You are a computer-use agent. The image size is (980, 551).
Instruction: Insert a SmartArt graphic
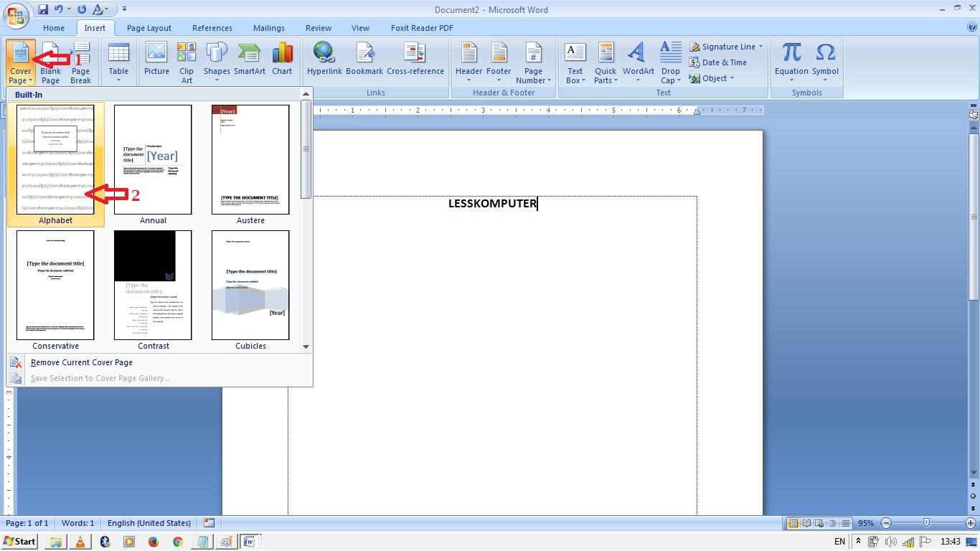coord(250,61)
